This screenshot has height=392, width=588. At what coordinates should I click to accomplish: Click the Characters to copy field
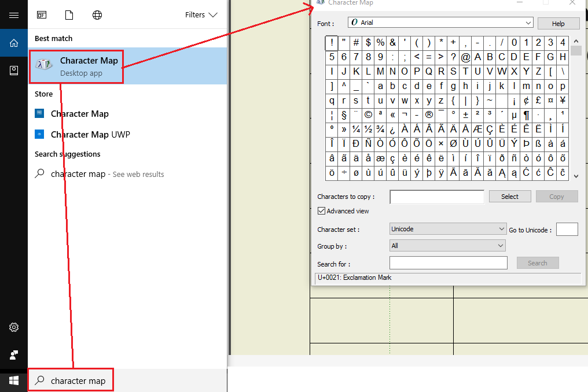click(437, 197)
